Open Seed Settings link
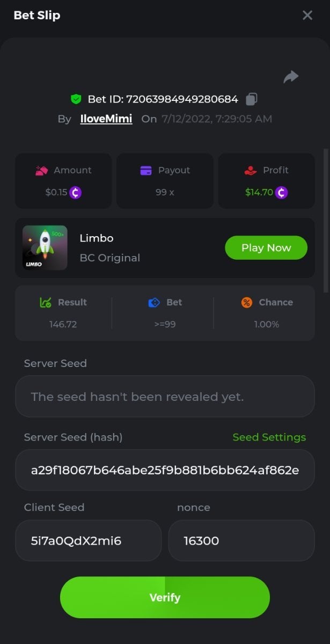Viewport: 330px width, 644px height. tap(269, 437)
